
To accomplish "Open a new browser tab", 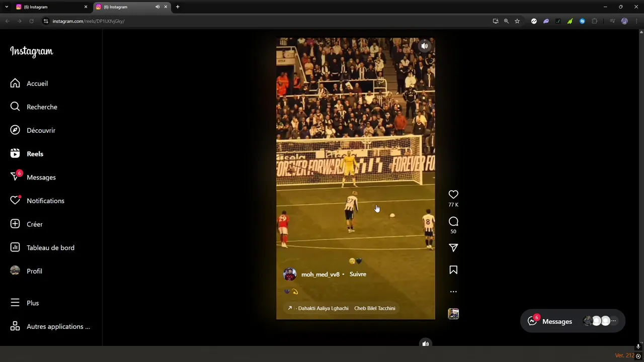I will pyautogui.click(x=178, y=7).
